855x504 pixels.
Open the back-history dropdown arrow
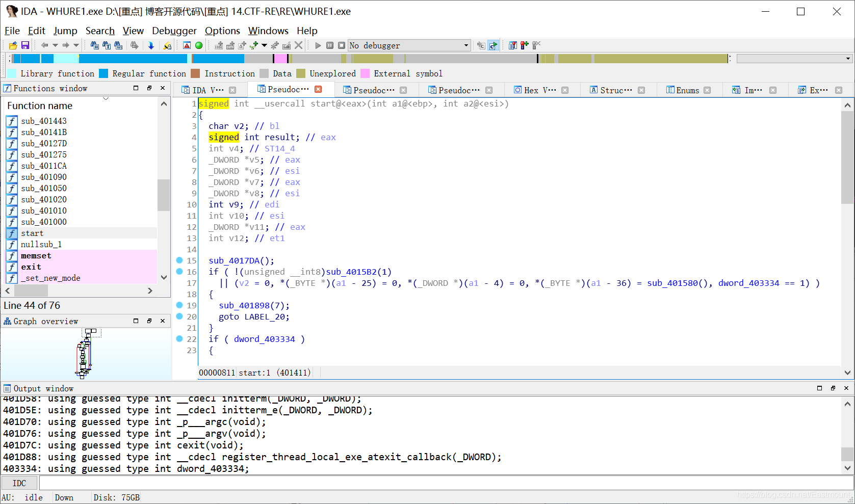click(55, 45)
